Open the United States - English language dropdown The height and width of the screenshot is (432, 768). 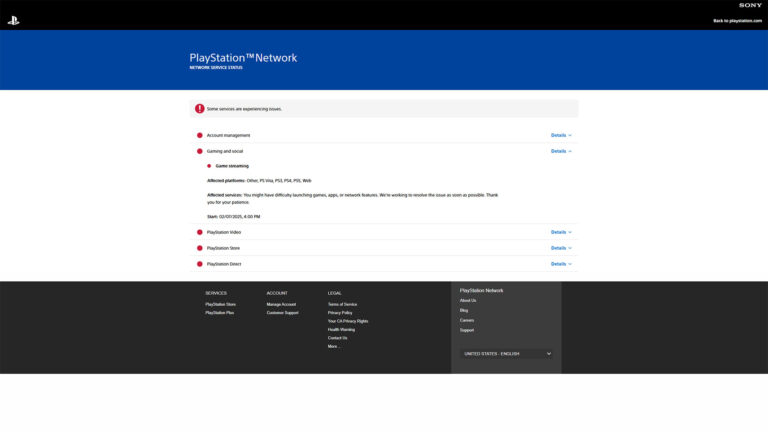506,353
